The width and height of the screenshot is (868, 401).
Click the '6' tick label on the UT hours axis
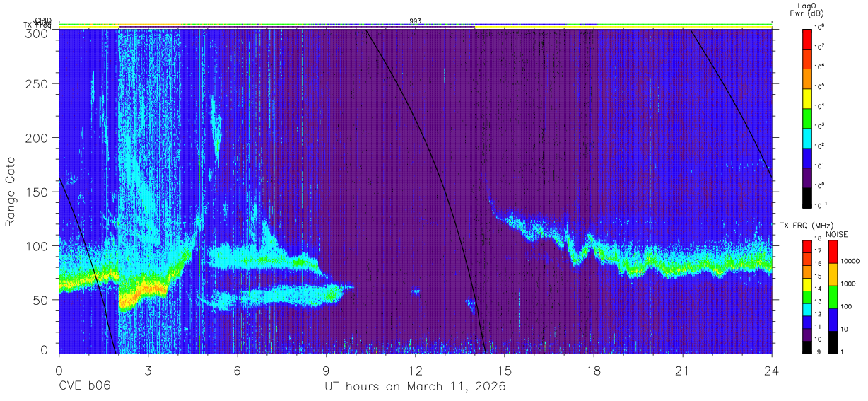pyautogui.click(x=237, y=371)
